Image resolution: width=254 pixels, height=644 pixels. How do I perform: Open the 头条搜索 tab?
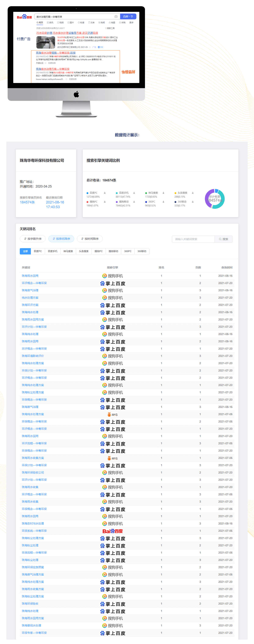(x=84, y=251)
